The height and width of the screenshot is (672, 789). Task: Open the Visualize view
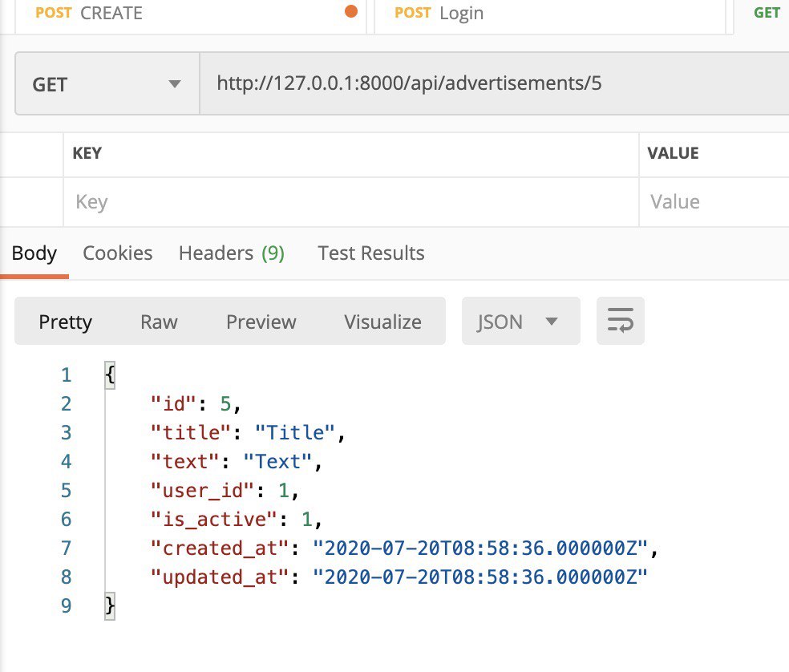(x=382, y=322)
